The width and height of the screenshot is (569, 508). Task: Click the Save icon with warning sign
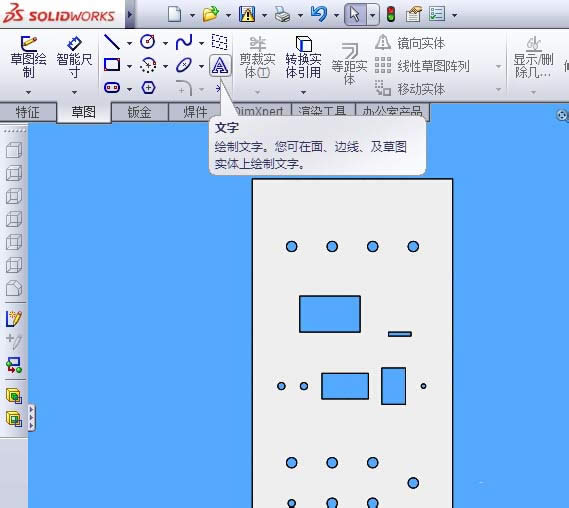click(x=247, y=15)
